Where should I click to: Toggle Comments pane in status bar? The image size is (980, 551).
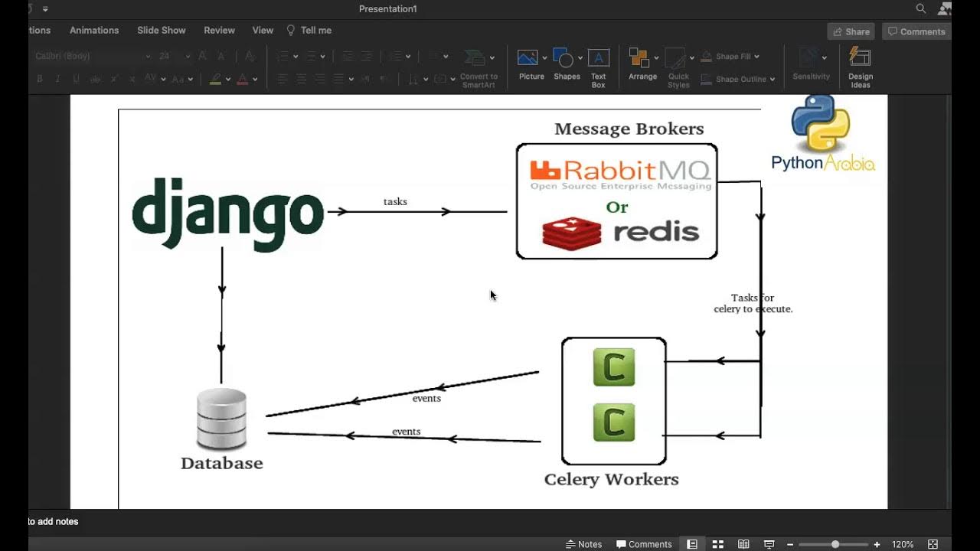(644, 544)
